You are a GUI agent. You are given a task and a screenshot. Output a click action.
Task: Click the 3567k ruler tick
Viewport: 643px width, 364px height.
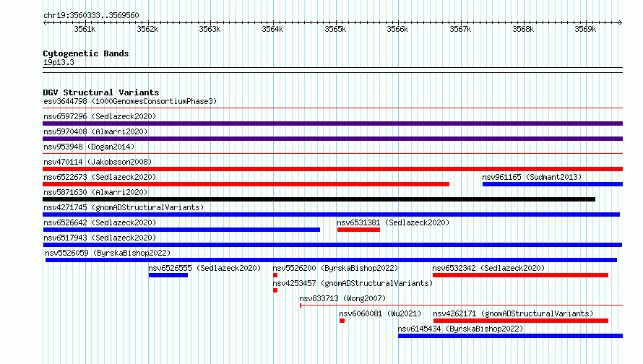pyautogui.click(x=460, y=29)
